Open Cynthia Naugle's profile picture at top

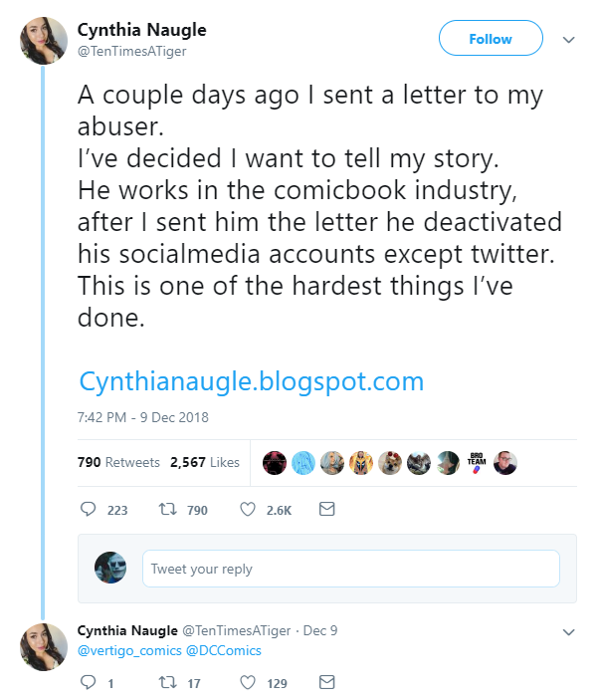pyautogui.click(x=43, y=41)
